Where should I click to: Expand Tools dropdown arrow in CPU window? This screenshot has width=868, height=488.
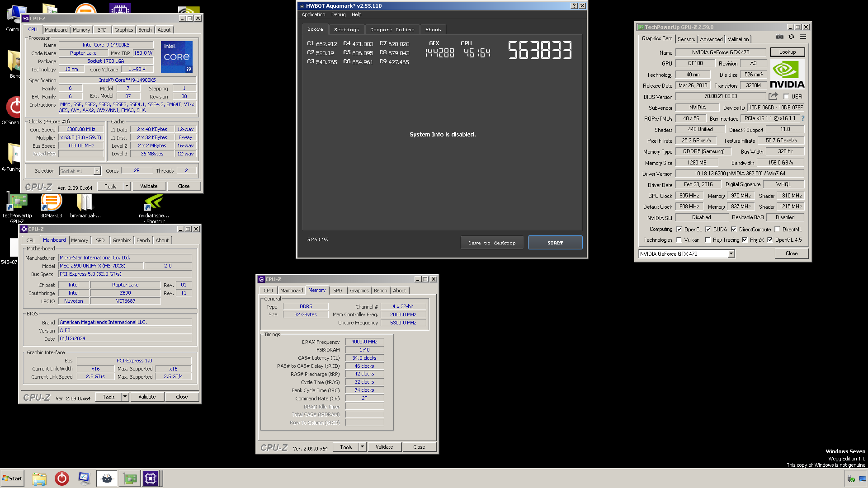pyautogui.click(x=127, y=186)
